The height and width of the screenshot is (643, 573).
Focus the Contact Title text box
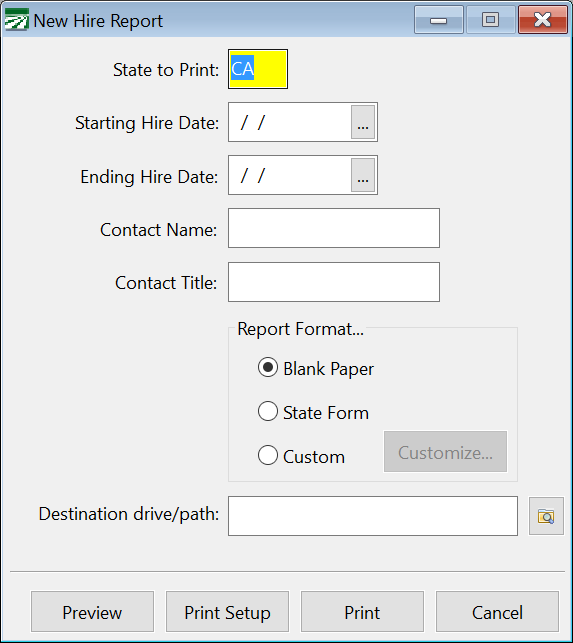[x=334, y=282]
